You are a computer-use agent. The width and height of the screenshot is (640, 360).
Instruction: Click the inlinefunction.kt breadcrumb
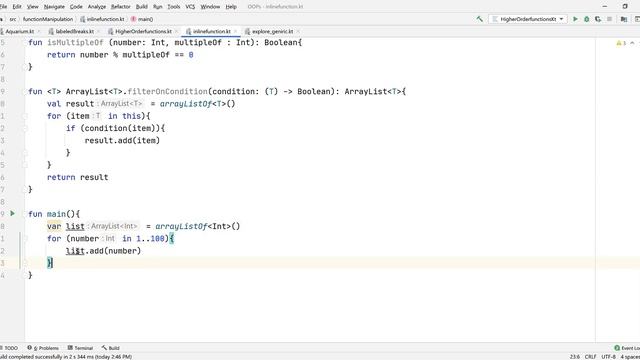coord(102,19)
